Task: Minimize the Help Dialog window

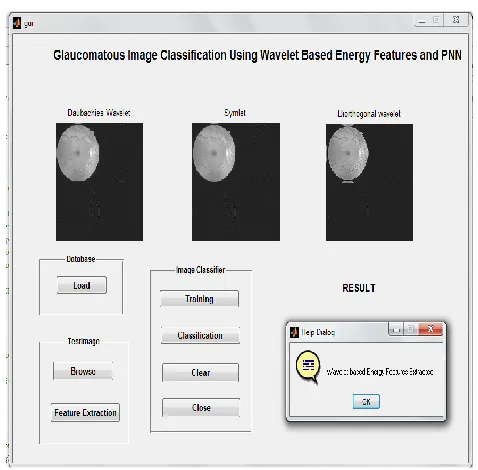Action: tap(396, 329)
